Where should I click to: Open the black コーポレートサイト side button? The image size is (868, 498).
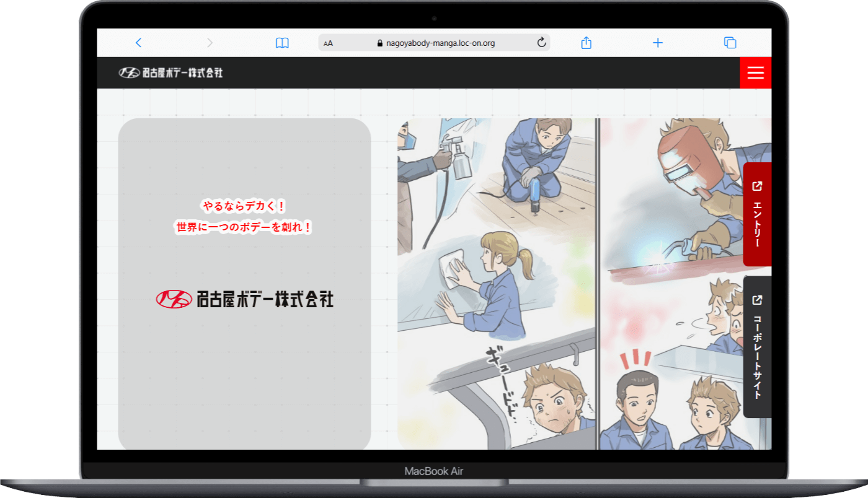(757, 347)
